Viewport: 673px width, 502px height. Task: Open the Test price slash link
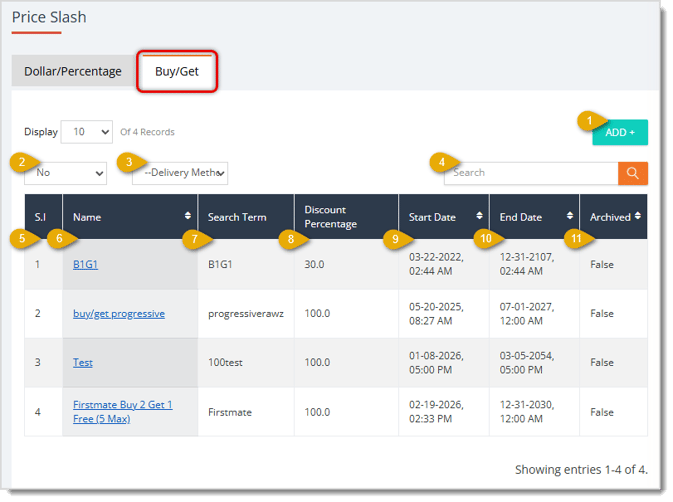[83, 363]
